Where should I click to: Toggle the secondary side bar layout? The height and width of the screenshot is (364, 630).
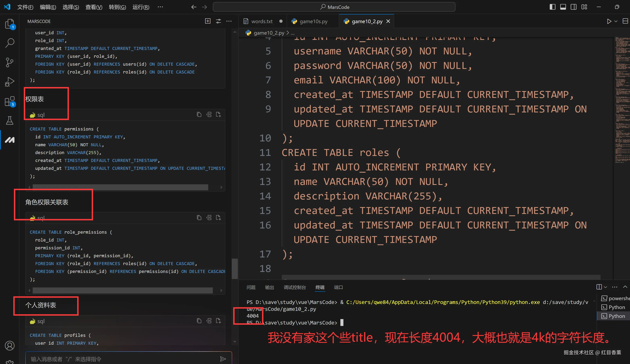[x=574, y=7]
